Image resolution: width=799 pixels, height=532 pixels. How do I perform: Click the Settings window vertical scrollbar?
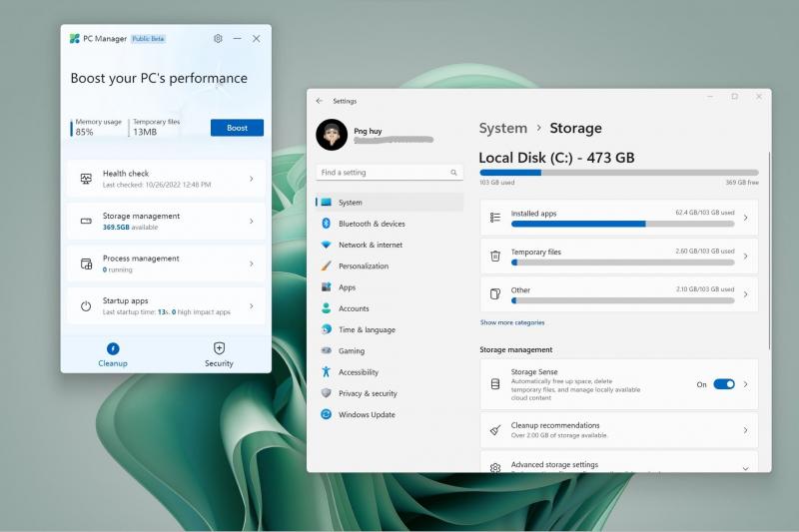(769, 250)
